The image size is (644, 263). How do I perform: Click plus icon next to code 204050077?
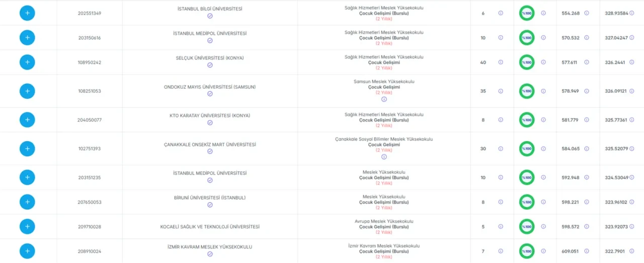[x=27, y=120]
